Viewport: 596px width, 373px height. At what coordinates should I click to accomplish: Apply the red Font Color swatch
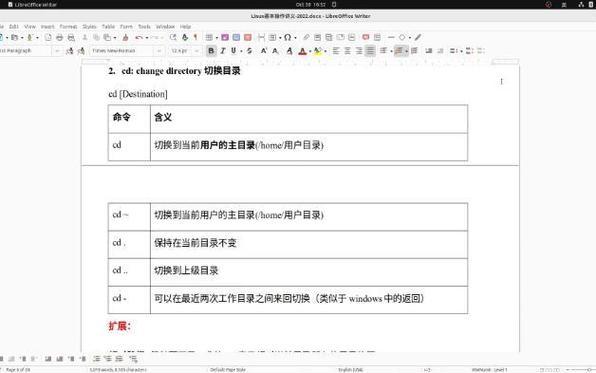tap(302, 51)
